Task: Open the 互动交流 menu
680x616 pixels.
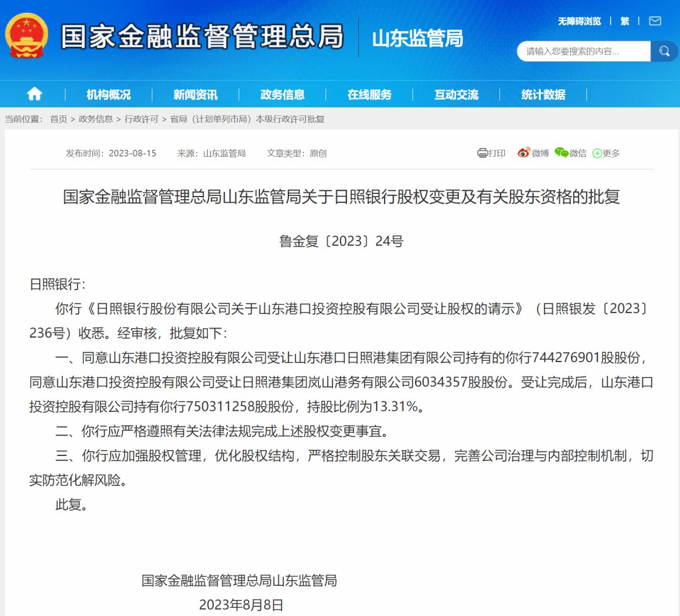Action: click(456, 94)
